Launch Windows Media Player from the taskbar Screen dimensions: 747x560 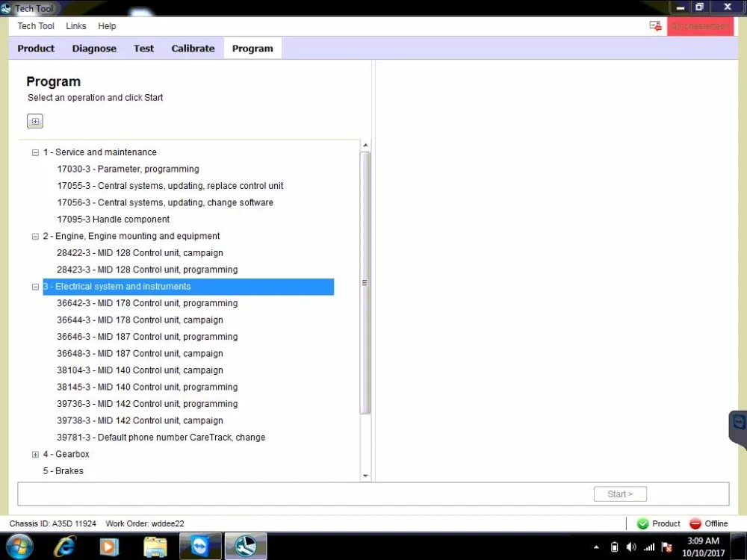pos(109,547)
